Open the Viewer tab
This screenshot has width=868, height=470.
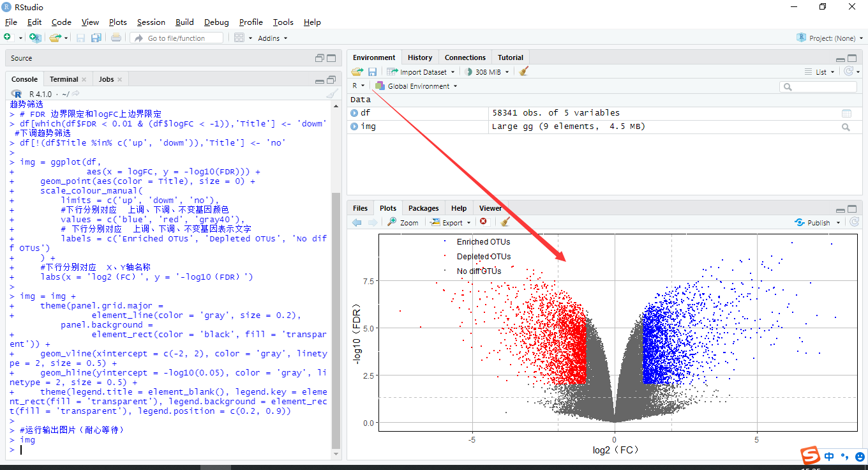tap(490, 208)
